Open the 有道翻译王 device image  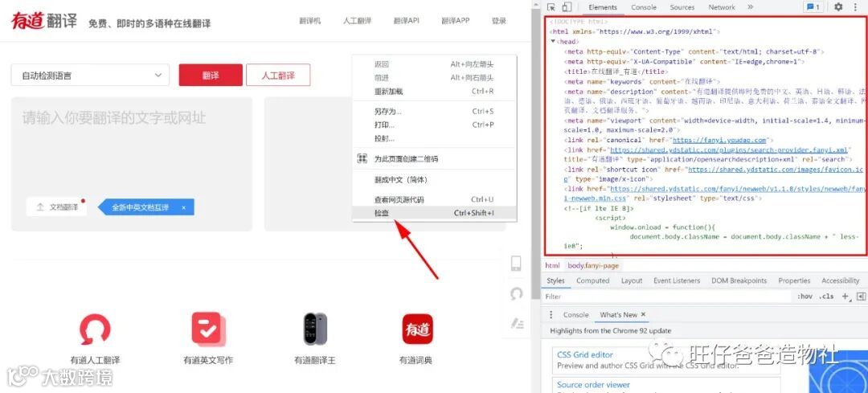315,329
